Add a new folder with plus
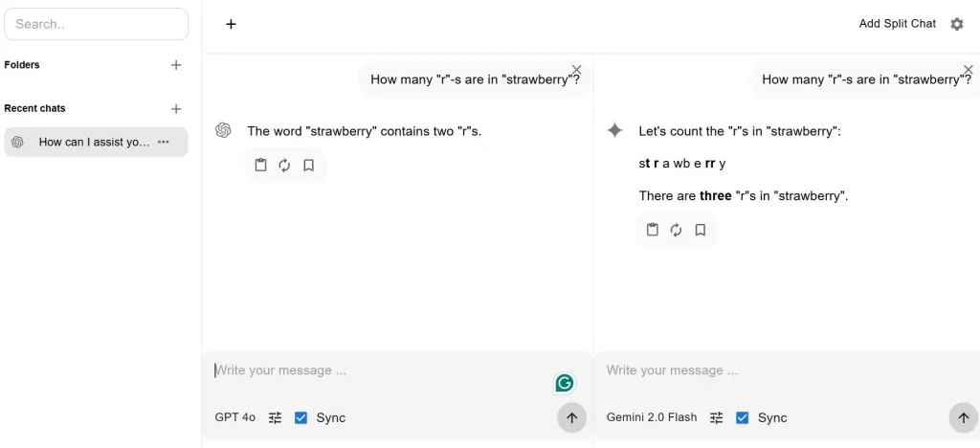Image resolution: width=980 pixels, height=448 pixels. click(x=176, y=65)
